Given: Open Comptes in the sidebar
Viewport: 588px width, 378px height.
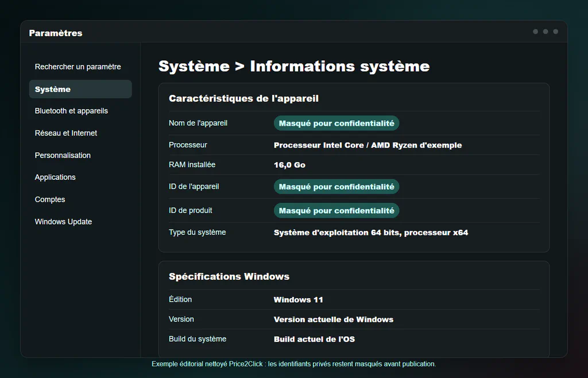Looking at the screenshot, I should [x=80, y=199].
